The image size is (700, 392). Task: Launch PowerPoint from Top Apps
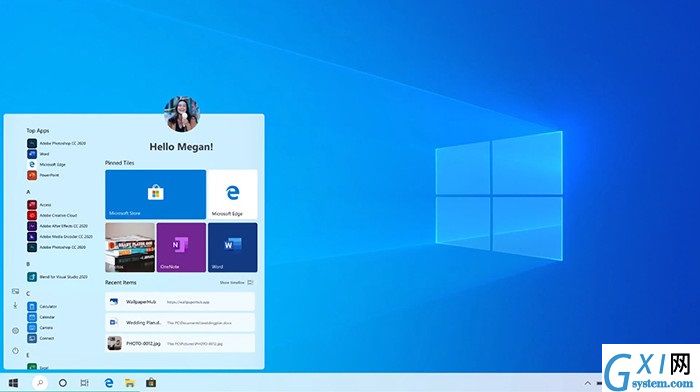tap(43, 175)
